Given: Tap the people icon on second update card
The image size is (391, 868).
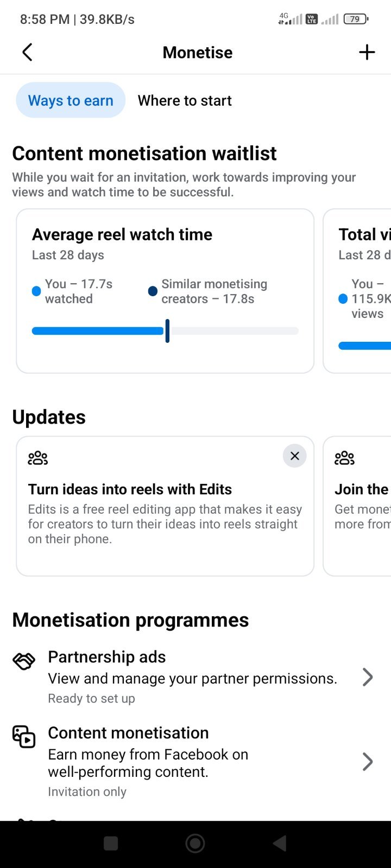Looking at the screenshot, I should coord(345,458).
